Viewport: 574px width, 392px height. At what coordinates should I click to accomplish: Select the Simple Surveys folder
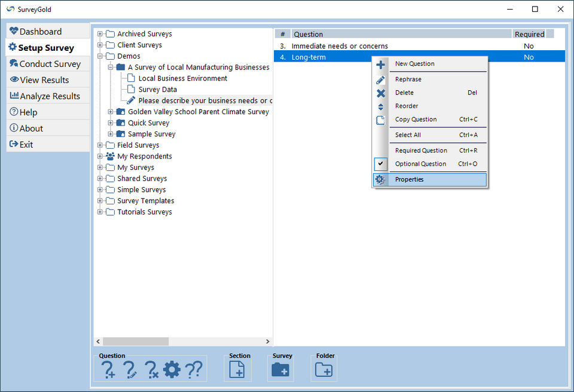coord(141,189)
